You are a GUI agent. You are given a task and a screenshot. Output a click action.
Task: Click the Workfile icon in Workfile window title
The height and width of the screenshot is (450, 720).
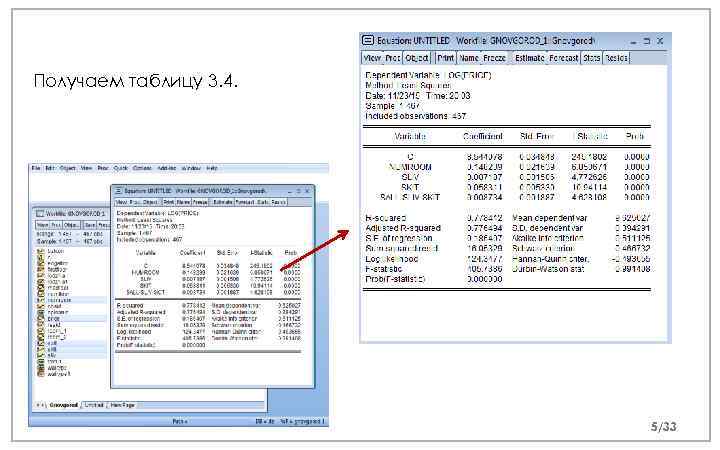coord(40,214)
